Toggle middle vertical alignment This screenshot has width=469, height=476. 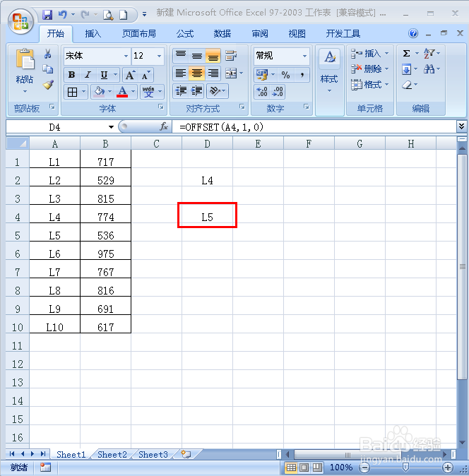[196, 55]
